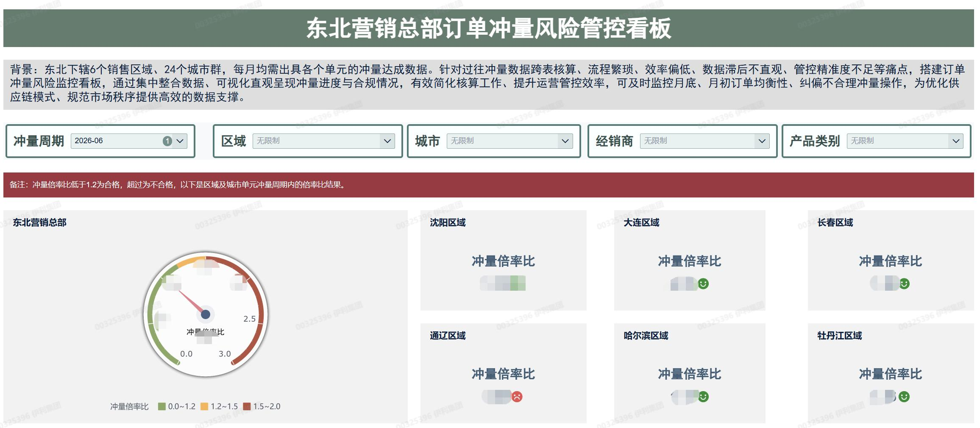980x428 pixels.
Task: Click the red sad face in 通辽区域 card
Action: point(517,397)
